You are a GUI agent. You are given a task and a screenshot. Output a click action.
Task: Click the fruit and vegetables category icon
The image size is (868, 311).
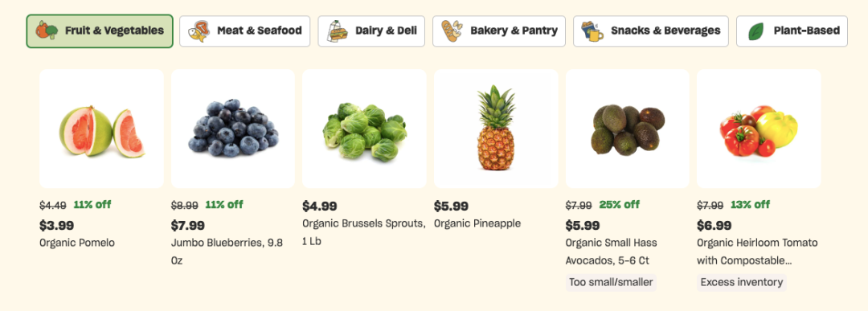point(47,31)
